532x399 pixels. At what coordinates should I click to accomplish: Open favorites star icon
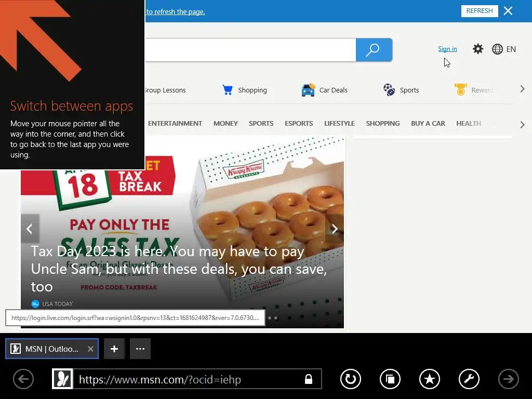[430, 379]
